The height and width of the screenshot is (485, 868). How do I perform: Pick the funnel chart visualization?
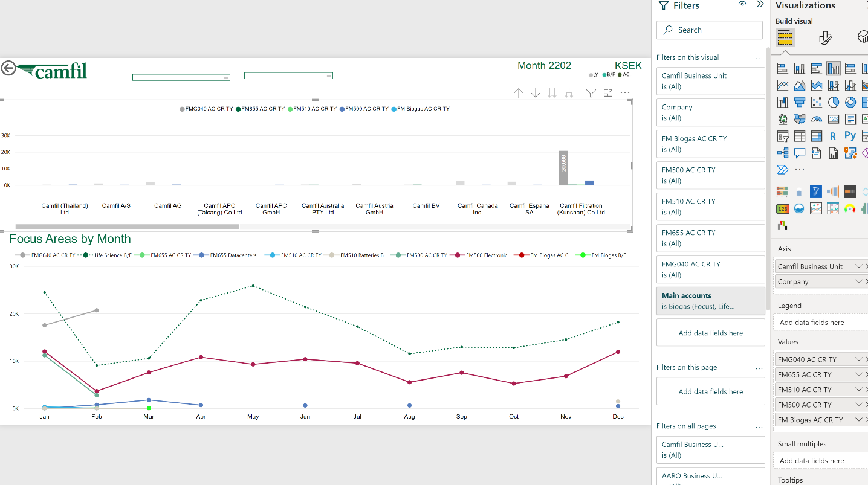point(800,102)
